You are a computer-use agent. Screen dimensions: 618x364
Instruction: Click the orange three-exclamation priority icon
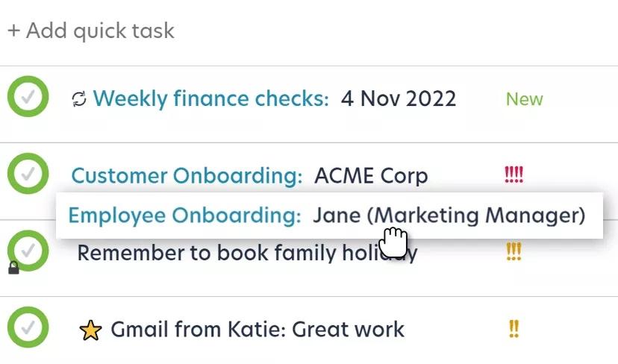[514, 252]
